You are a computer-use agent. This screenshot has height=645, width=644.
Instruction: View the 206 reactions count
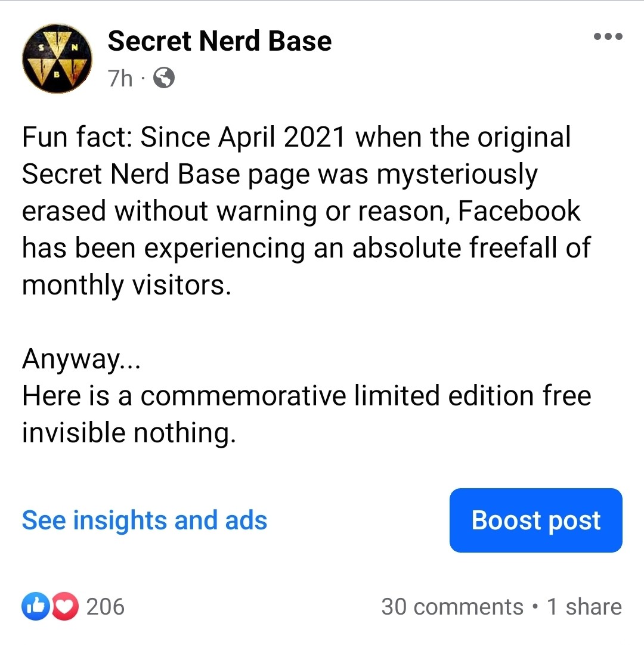(106, 607)
